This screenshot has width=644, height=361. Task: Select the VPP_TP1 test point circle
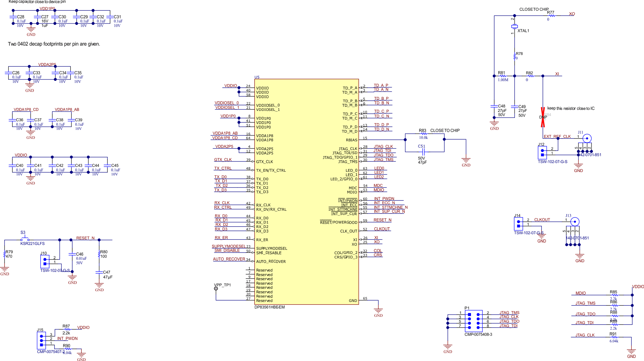pos(216,288)
